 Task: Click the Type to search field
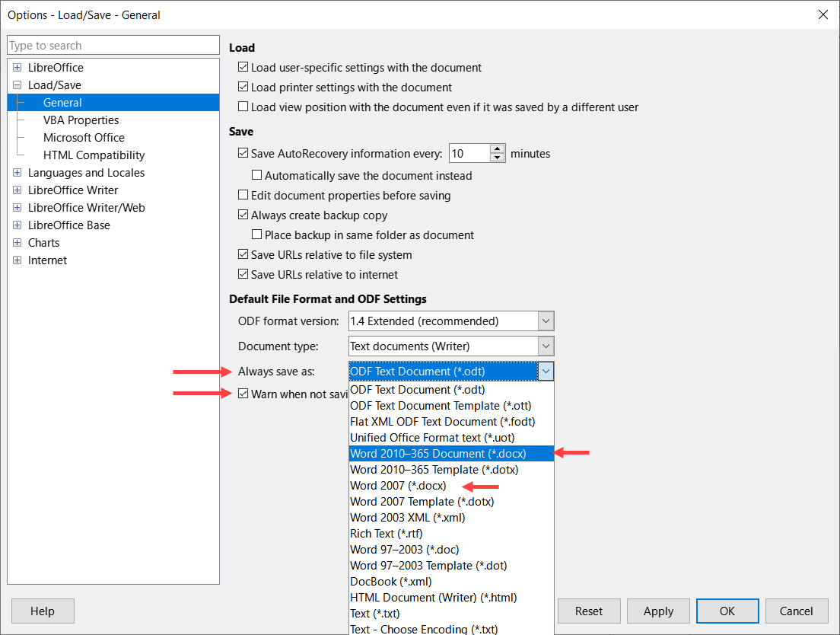point(113,45)
